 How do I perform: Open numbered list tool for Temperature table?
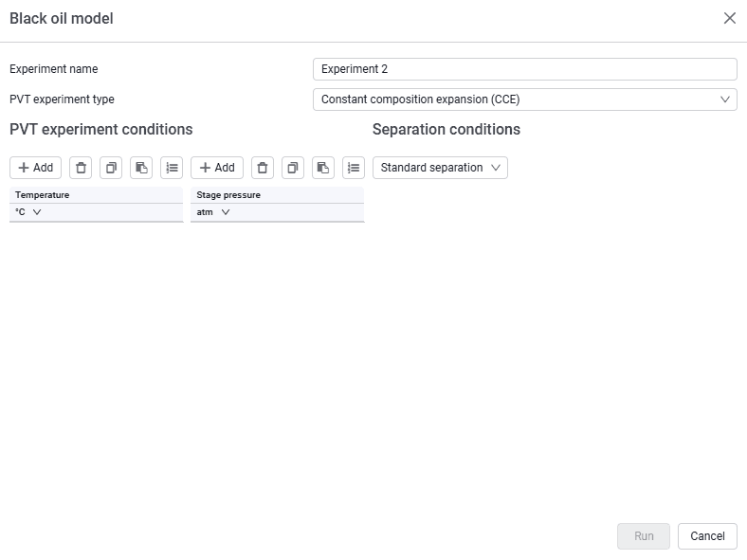click(x=172, y=168)
